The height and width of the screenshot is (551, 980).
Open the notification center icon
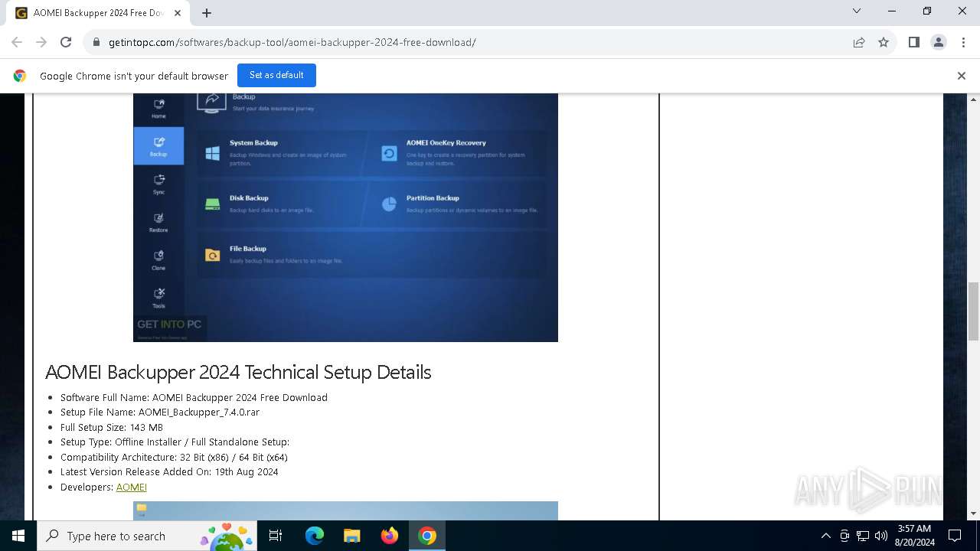pos(955,536)
